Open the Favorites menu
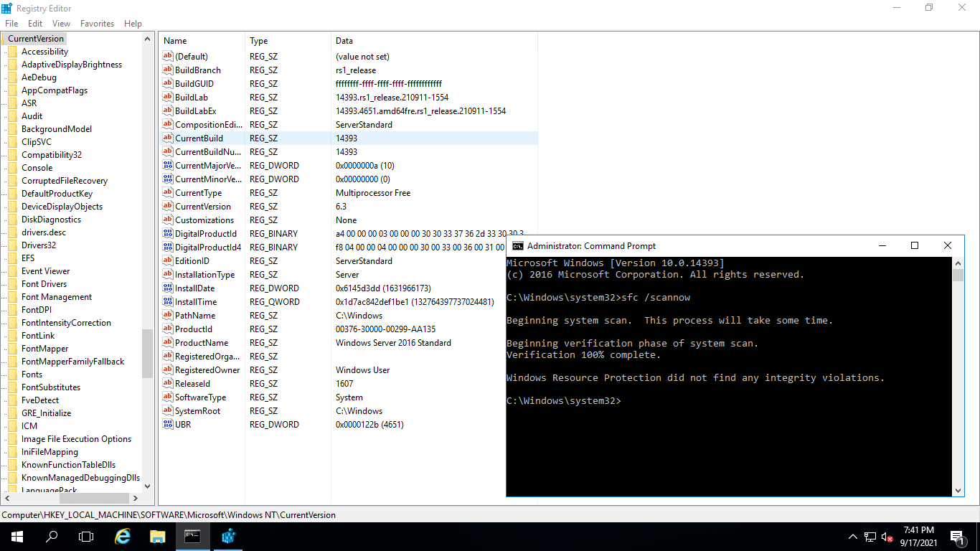 pyautogui.click(x=97, y=24)
